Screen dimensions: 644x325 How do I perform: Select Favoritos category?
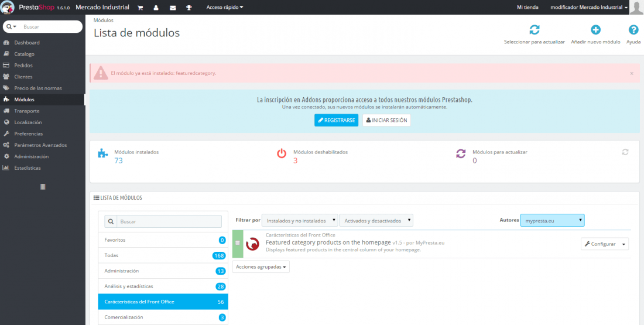tap(163, 240)
